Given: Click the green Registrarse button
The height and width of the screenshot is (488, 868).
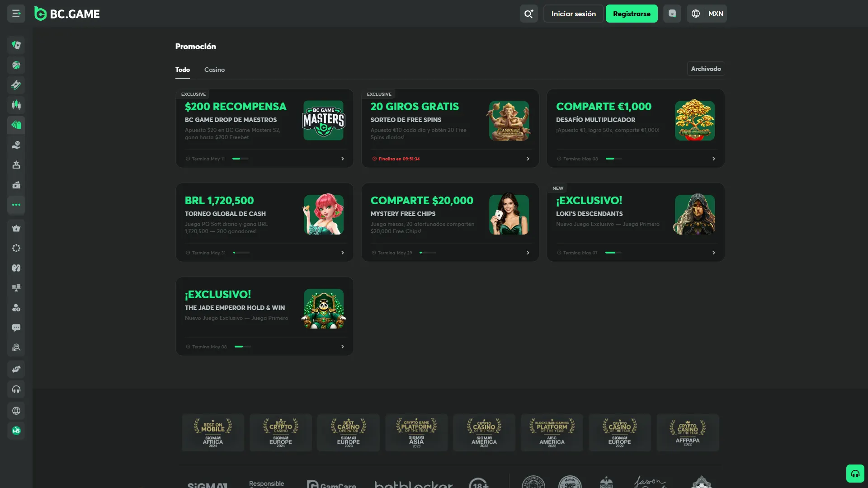Looking at the screenshot, I should 632,14.
